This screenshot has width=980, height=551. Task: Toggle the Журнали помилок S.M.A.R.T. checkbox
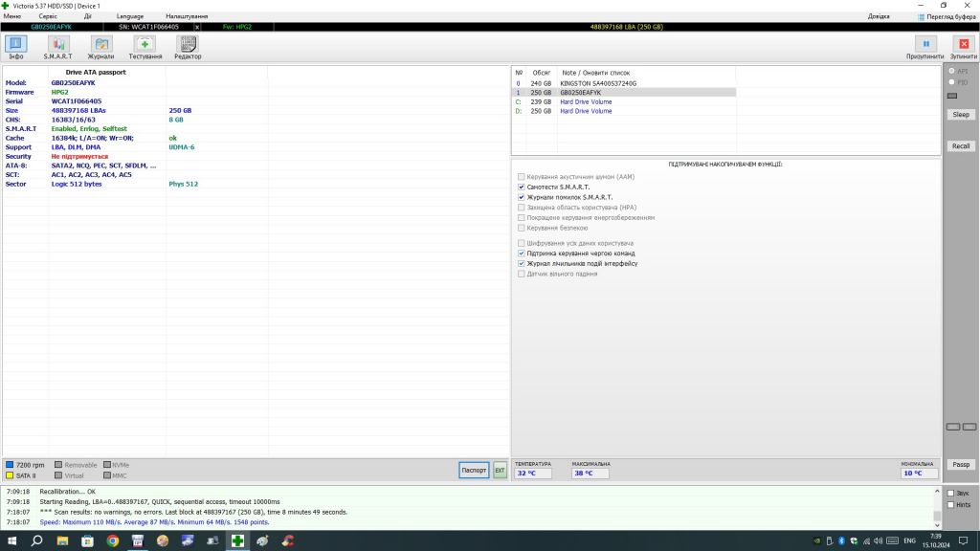pyautogui.click(x=522, y=197)
